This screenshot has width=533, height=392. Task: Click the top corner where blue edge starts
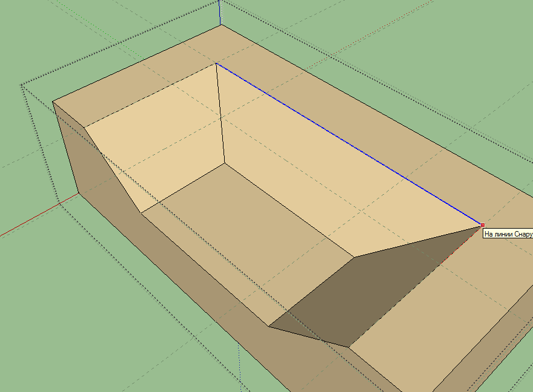tap(216, 63)
